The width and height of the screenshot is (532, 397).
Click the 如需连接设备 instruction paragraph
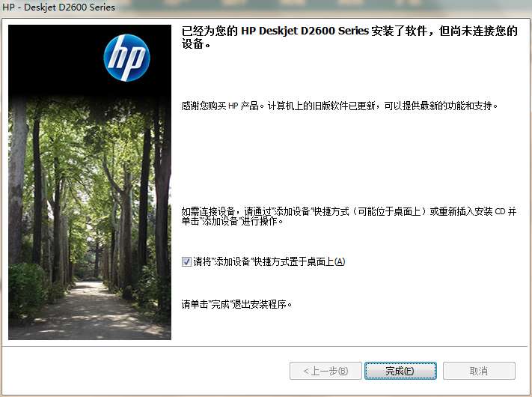[349, 216]
